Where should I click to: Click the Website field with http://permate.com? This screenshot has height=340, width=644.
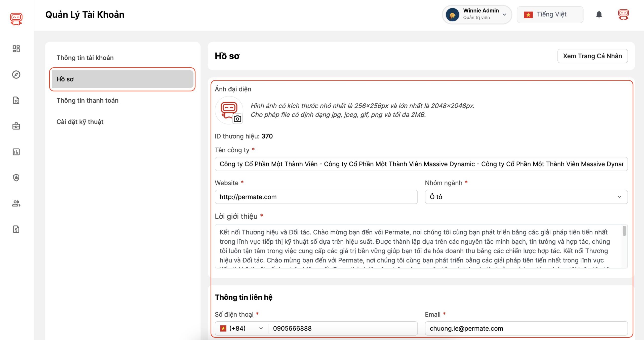[316, 197]
